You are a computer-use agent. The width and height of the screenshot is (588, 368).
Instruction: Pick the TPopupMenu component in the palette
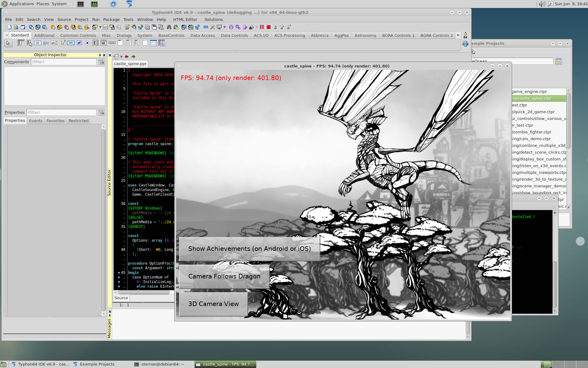point(29,43)
